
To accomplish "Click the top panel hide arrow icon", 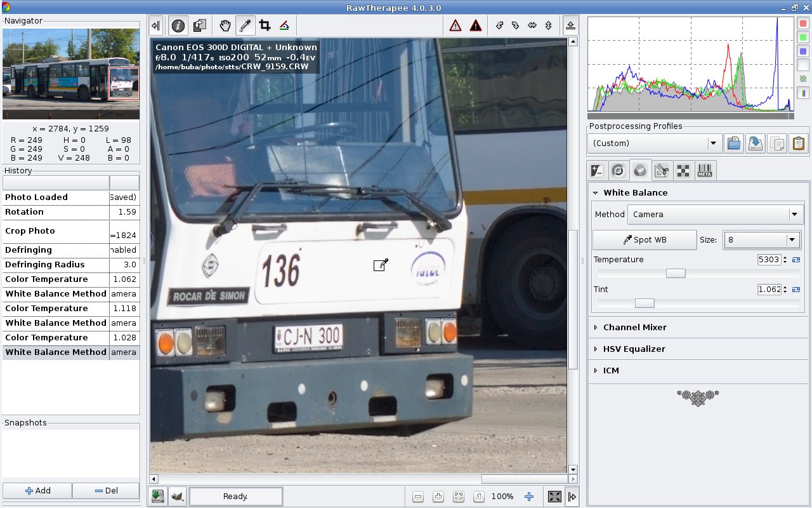I will point(570,26).
